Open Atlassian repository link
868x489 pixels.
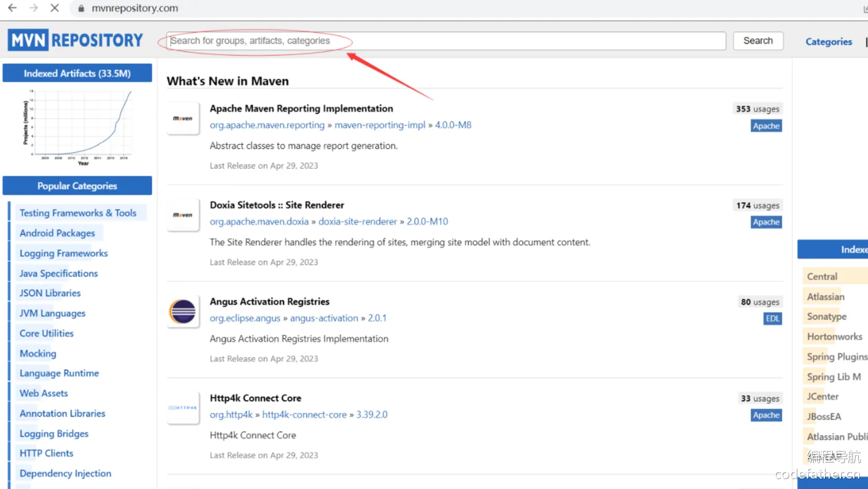point(826,297)
